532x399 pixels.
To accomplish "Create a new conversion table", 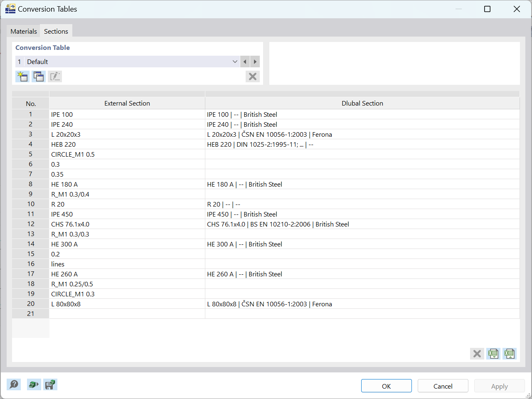I will (x=22, y=76).
